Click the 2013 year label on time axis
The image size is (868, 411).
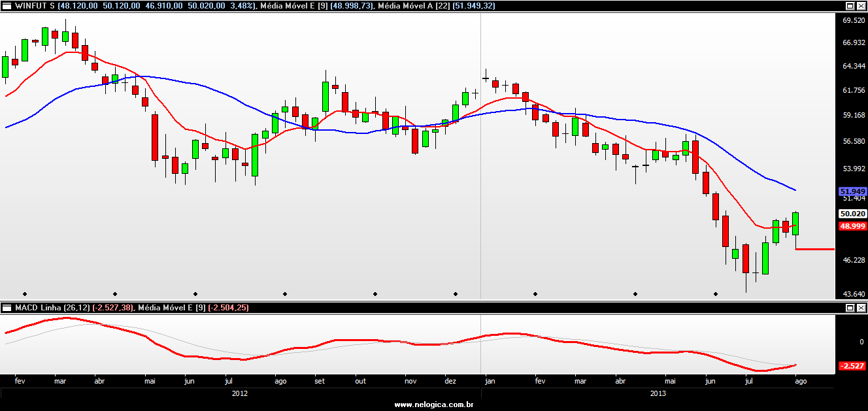click(658, 393)
